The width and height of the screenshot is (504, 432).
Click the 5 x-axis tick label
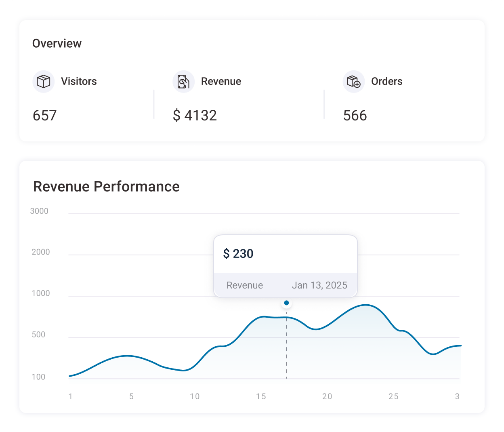(131, 396)
